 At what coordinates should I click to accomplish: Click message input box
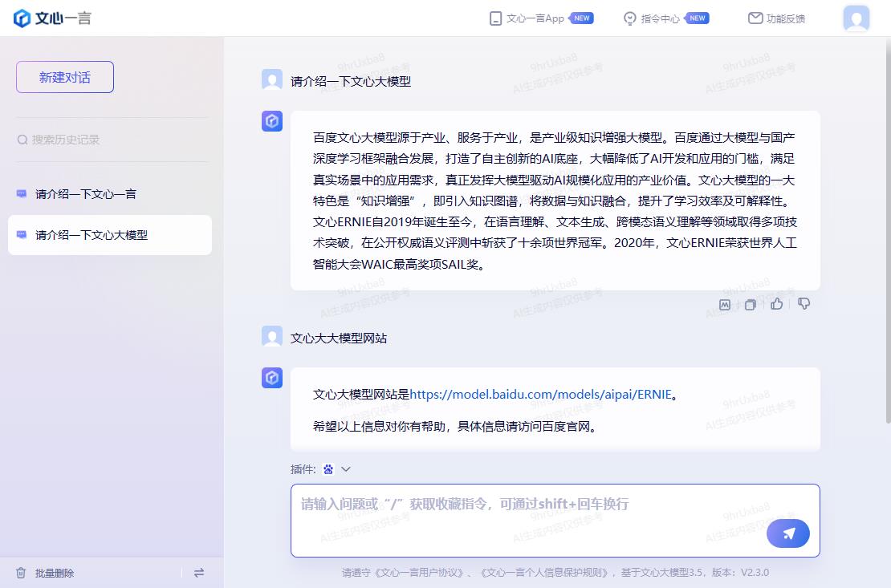point(555,521)
